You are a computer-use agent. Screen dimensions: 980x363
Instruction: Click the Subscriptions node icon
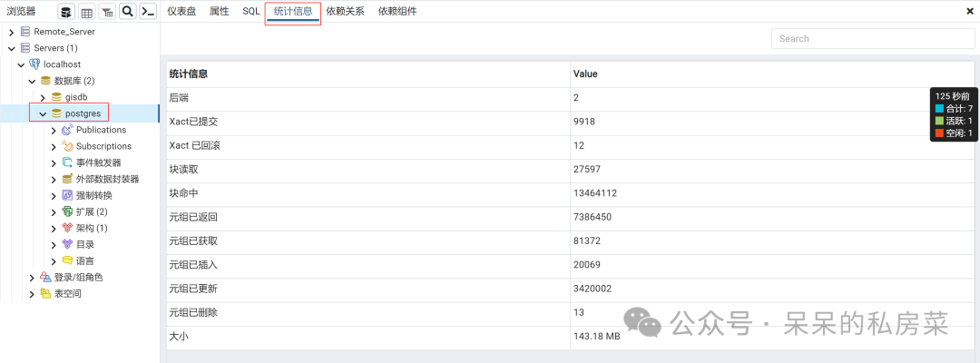point(67,146)
